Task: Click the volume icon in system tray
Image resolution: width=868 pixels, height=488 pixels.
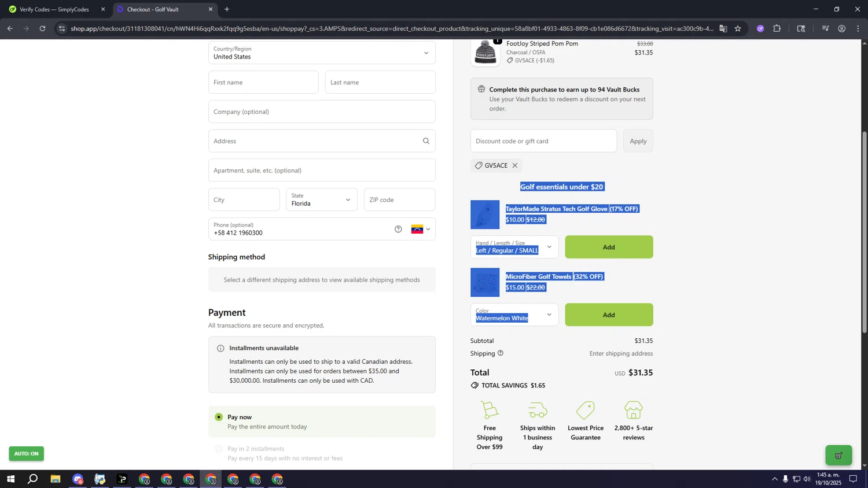Action: coord(807,479)
